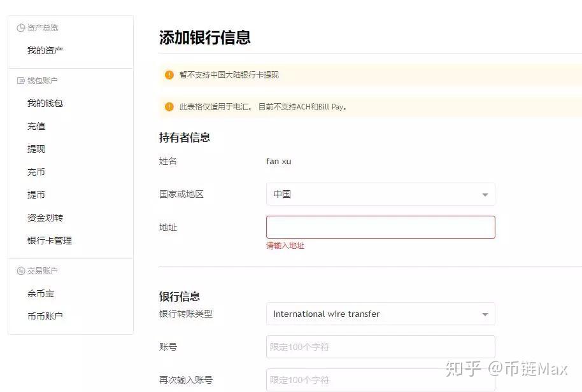Click the 银行信息 heading
The height and width of the screenshot is (392, 582).
point(180,297)
